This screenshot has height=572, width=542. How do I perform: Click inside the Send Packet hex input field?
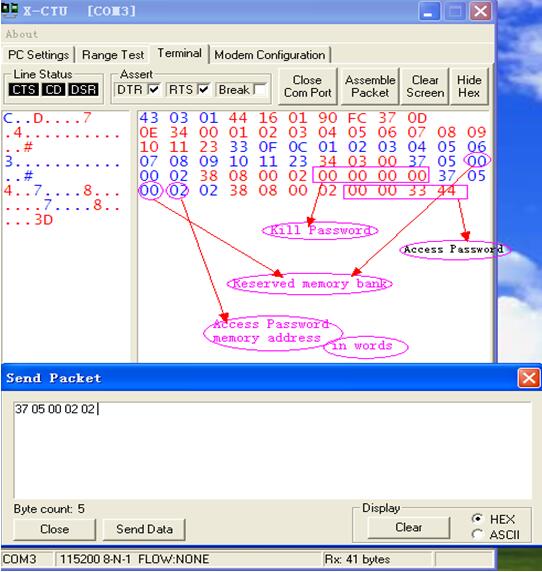(272, 450)
